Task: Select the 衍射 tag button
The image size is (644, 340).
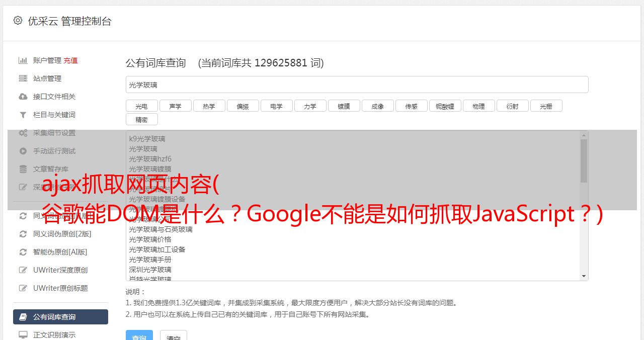Action: click(512, 106)
